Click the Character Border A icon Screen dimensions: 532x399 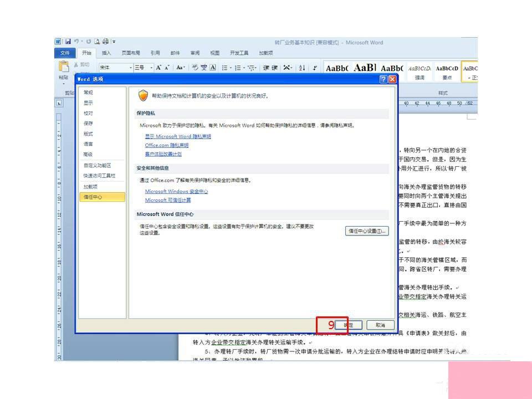212,68
